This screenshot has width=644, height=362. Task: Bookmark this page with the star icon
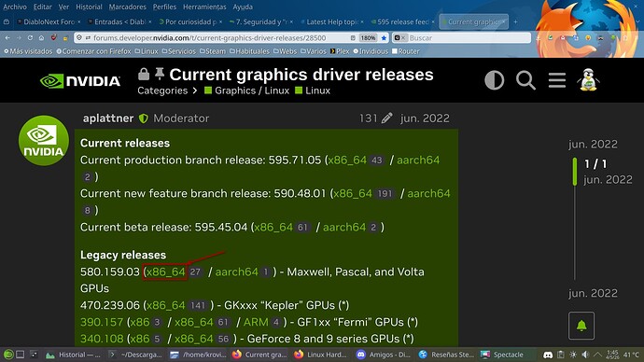(x=384, y=37)
